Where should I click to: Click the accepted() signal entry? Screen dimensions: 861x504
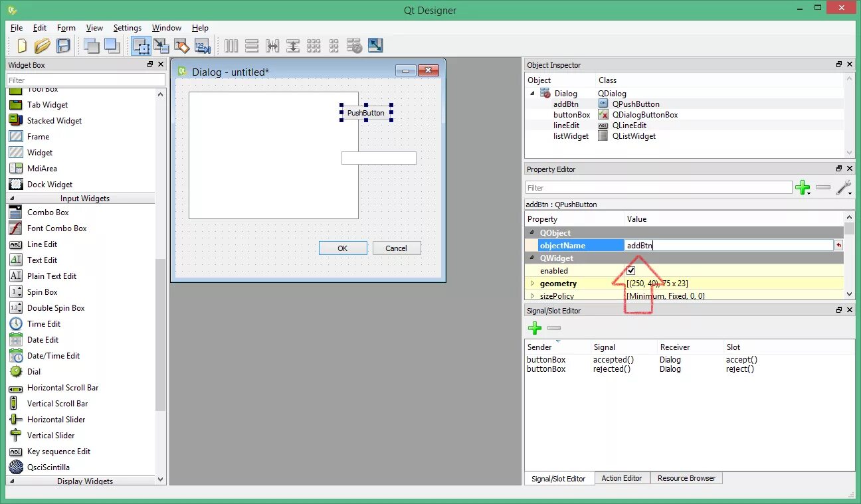[x=613, y=360]
